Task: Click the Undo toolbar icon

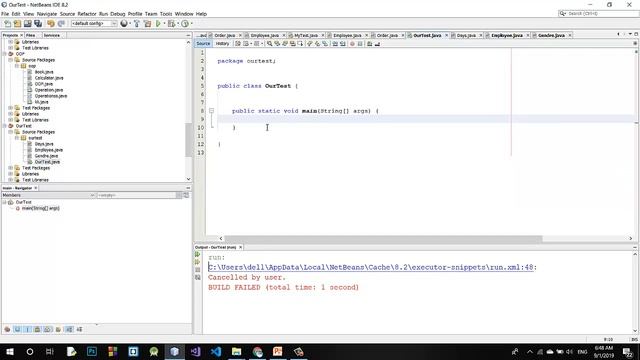Action: [x=51, y=24]
